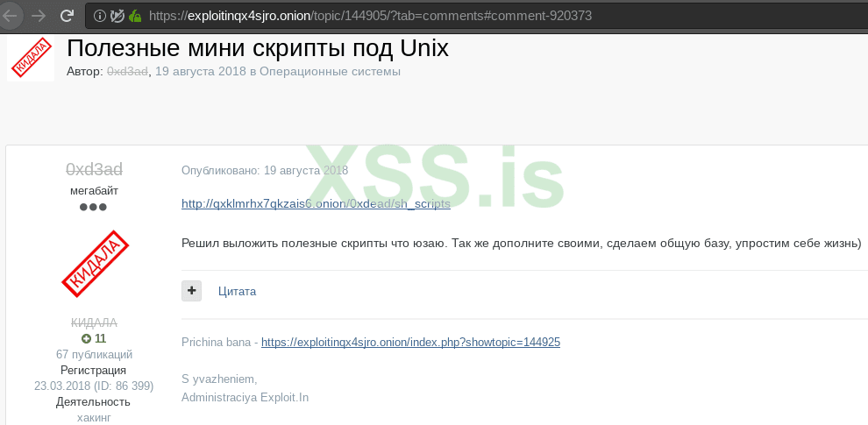Open the Операционные системы section link
The image size is (868, 425).
pos(330,71)
